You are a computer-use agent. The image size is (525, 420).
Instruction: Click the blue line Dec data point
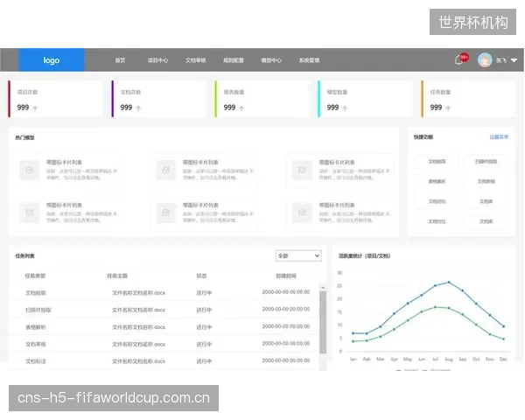(x=503, y=326)
